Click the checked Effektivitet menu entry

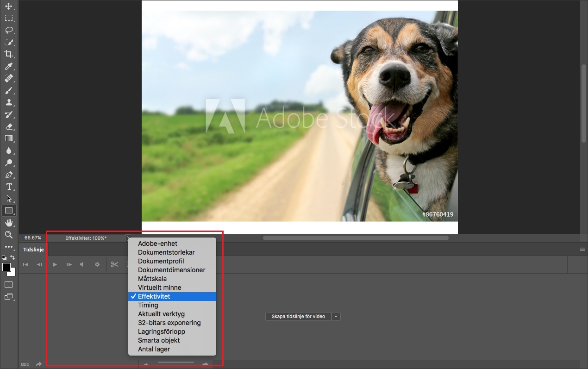click(172, 296)
